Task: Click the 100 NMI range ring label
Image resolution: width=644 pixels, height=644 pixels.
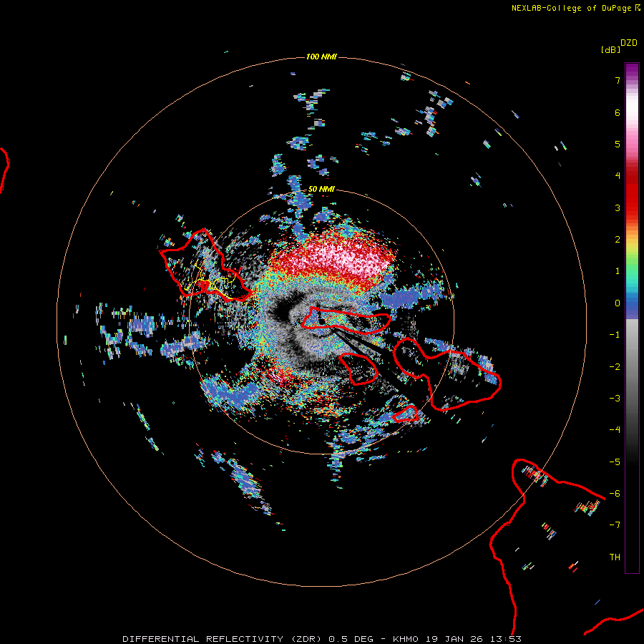Action: tap(321, 57)
